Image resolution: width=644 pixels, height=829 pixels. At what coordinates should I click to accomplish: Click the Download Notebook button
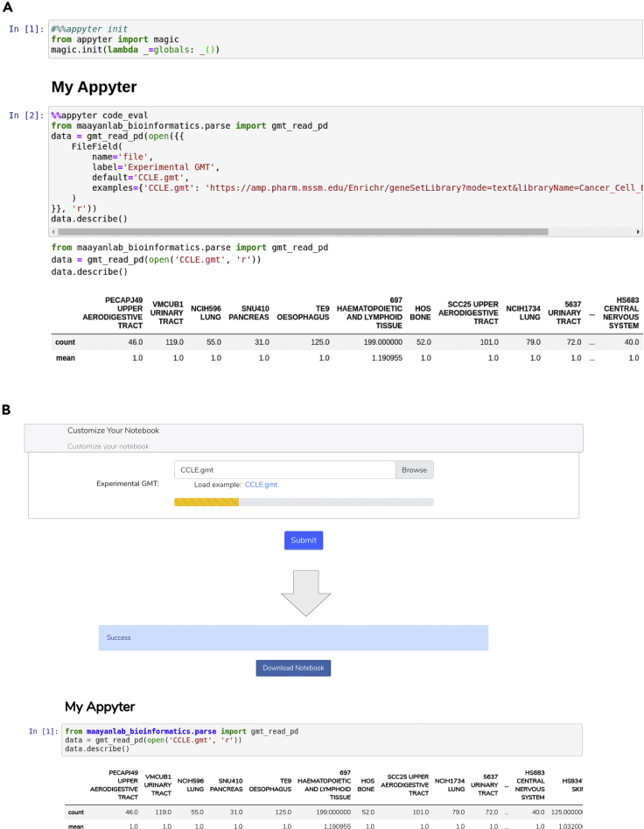click(293, 668)
